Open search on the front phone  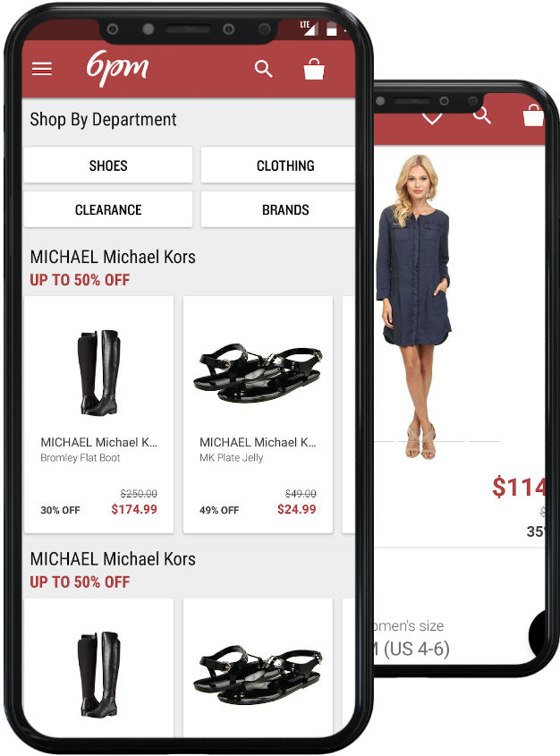click(x=264, y=69)
